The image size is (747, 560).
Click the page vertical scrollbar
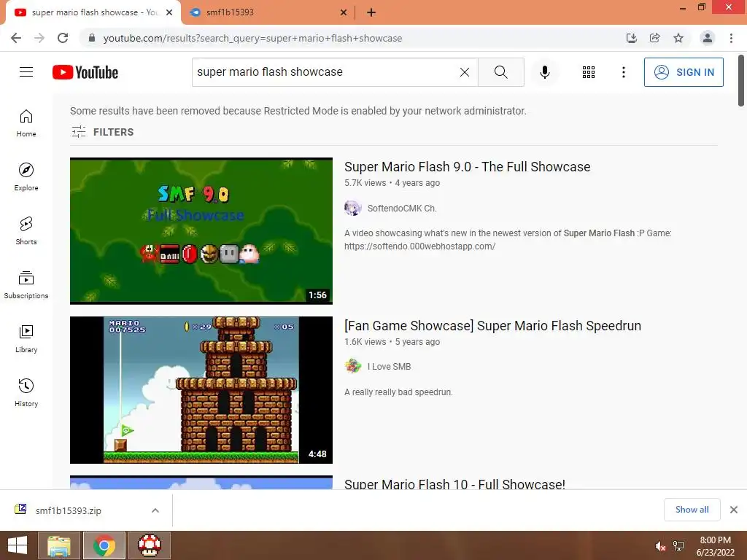(741, 81)
